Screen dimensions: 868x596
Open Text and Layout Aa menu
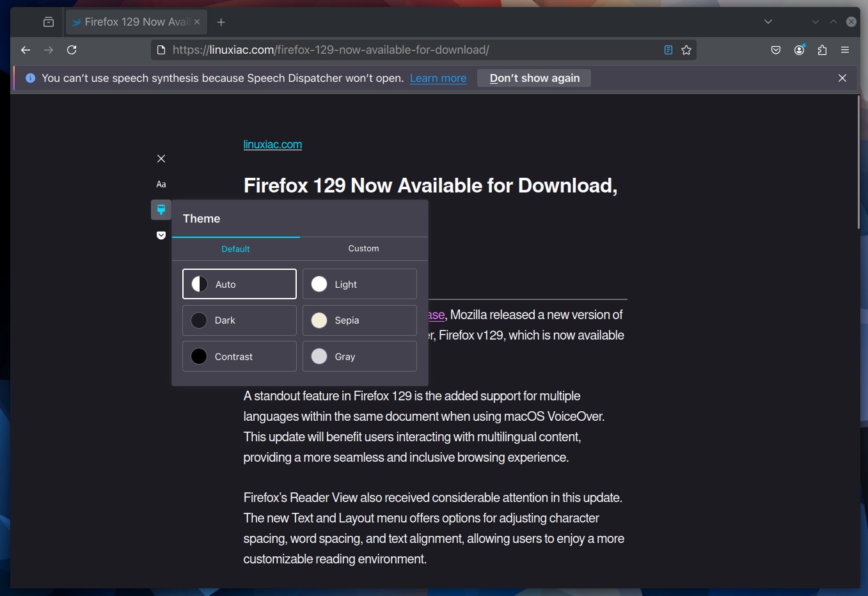click(161, 184)
